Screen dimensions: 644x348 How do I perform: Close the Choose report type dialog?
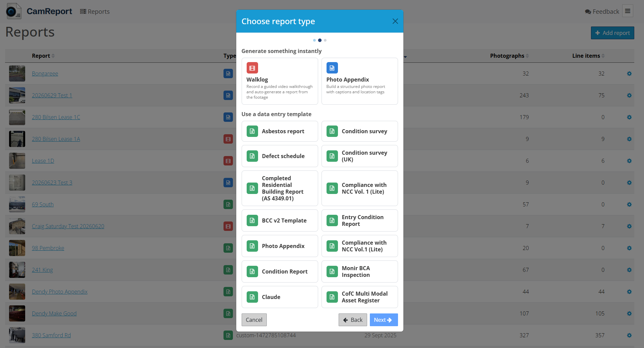coord(395,21)
